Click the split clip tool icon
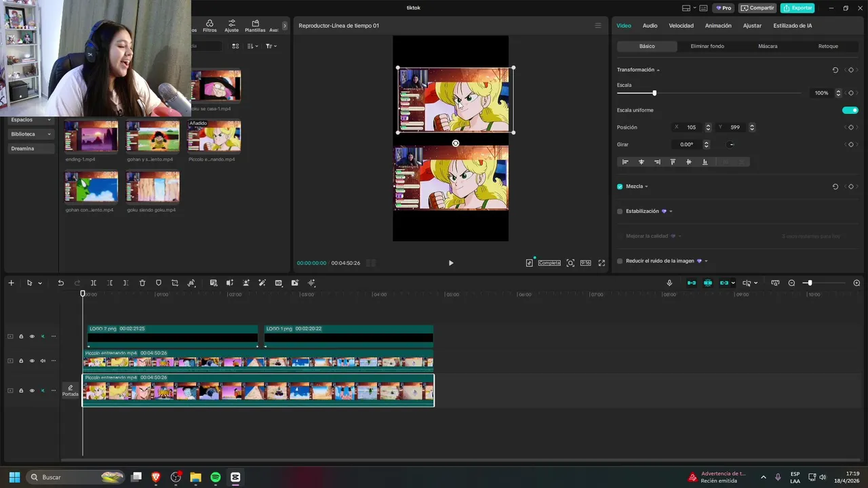 94,283
